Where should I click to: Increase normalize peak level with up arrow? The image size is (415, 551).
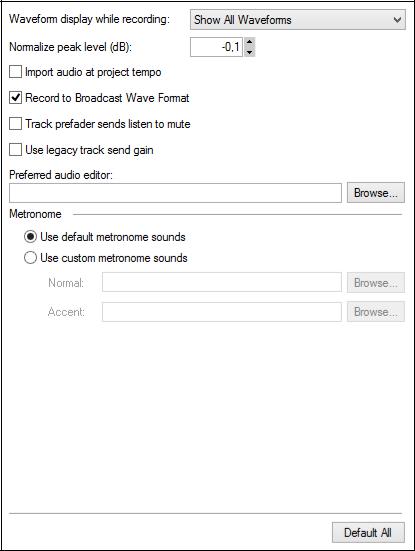(x=249, y=42)
